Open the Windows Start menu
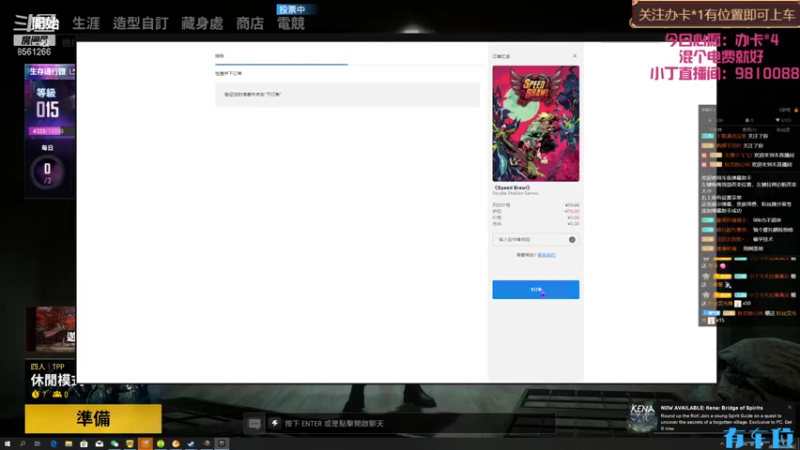 click(7, 444)
